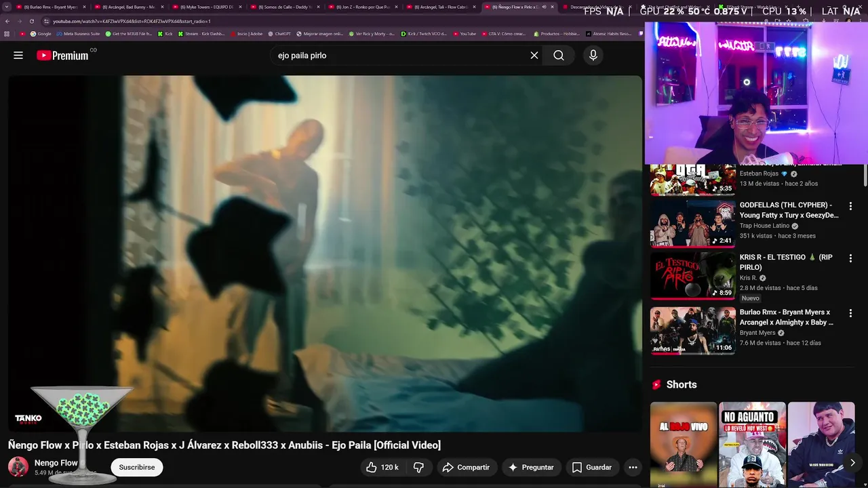Open KRIS R - EL TESTIGO (RIP PIRLO) title
This screenshot has height=488, width=868.
(x=786, y=262)
